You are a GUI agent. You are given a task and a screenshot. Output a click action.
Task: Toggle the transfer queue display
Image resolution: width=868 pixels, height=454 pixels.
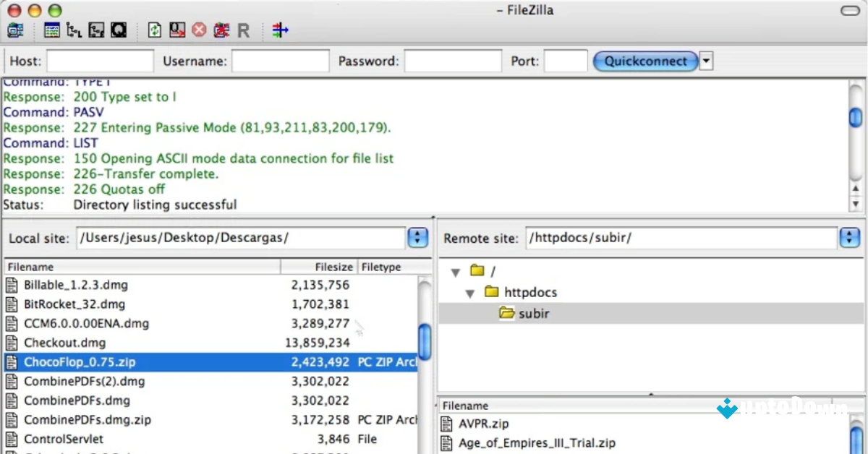point(119,30)
